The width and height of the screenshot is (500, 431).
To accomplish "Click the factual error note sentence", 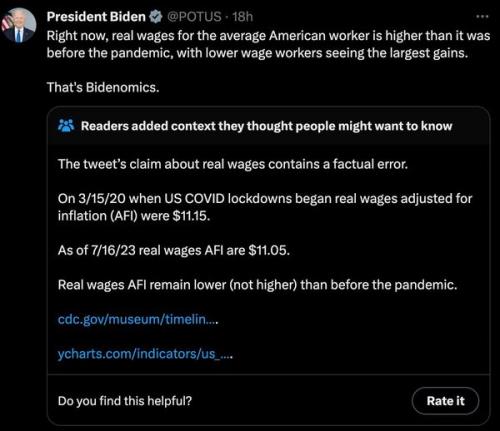I will [233, 164].
